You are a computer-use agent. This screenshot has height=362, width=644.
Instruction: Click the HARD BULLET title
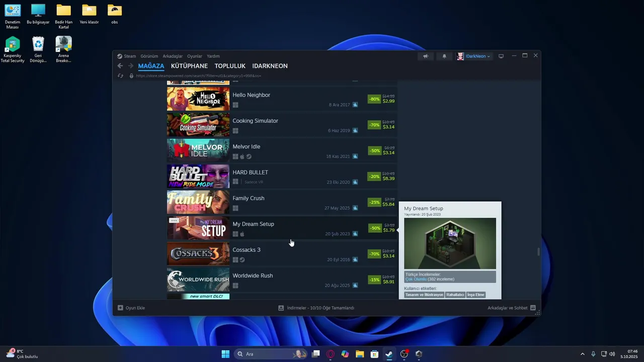(250, 172)
